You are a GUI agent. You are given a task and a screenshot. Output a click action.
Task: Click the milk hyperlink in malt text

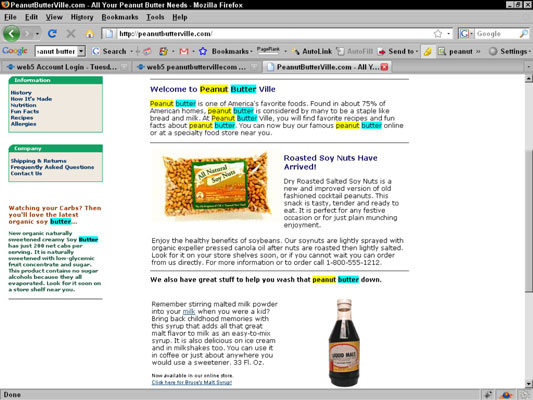point(189,311)
